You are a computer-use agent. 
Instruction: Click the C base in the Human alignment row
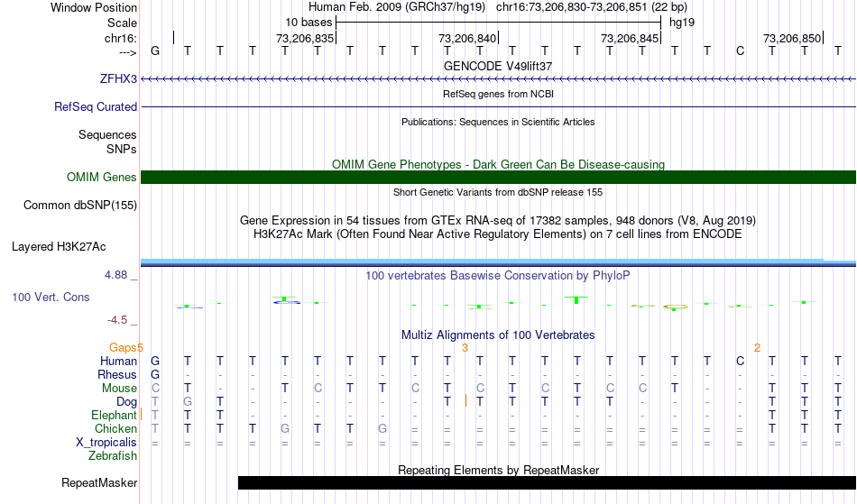pos(740,361)
